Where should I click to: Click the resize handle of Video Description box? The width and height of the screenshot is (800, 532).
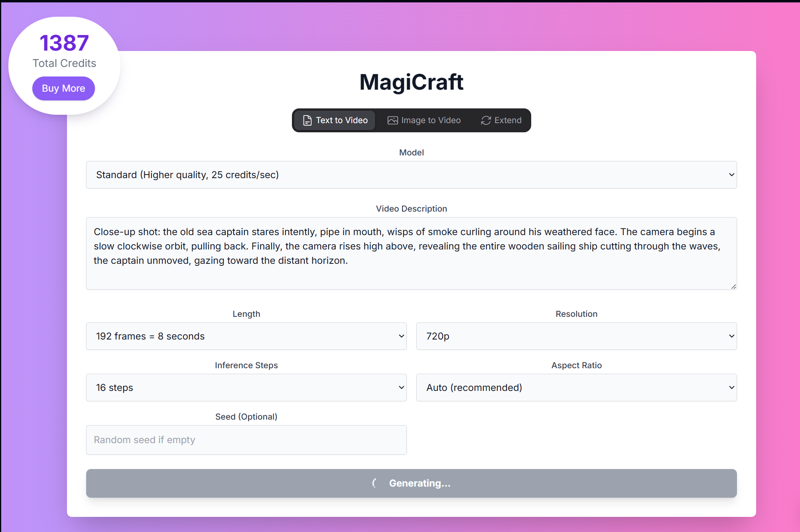[x=733, y=287]
